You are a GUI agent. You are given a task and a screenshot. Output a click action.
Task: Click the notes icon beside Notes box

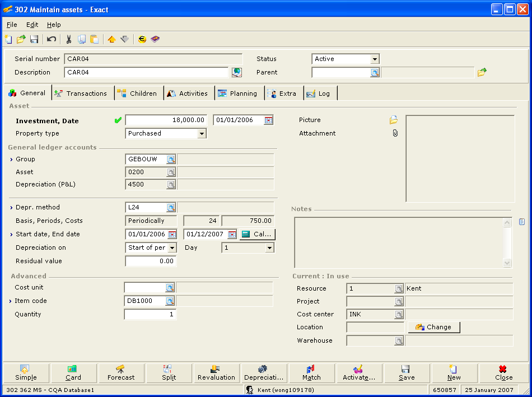(522, 222)
